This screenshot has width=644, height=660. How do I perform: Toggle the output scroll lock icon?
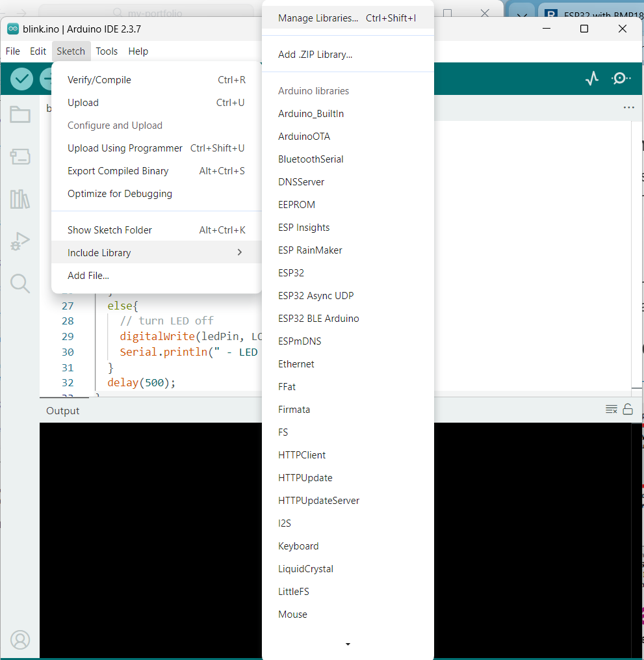(x=628, y=409)
